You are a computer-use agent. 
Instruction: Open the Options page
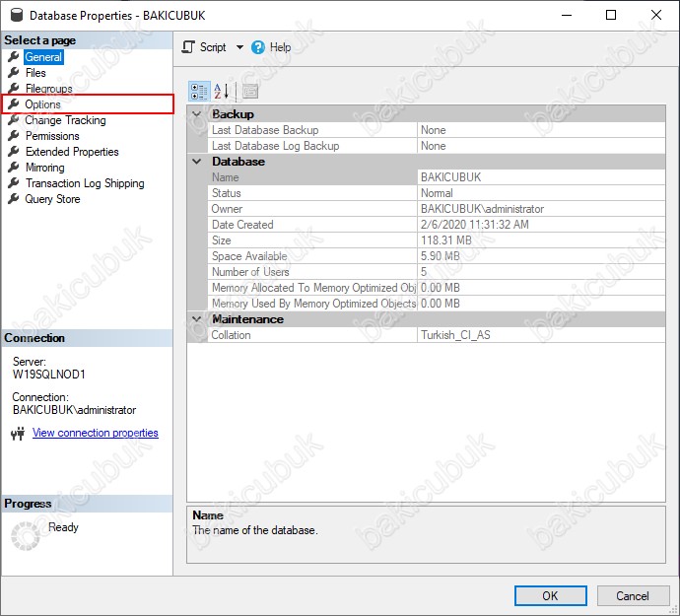pos(42,104)
